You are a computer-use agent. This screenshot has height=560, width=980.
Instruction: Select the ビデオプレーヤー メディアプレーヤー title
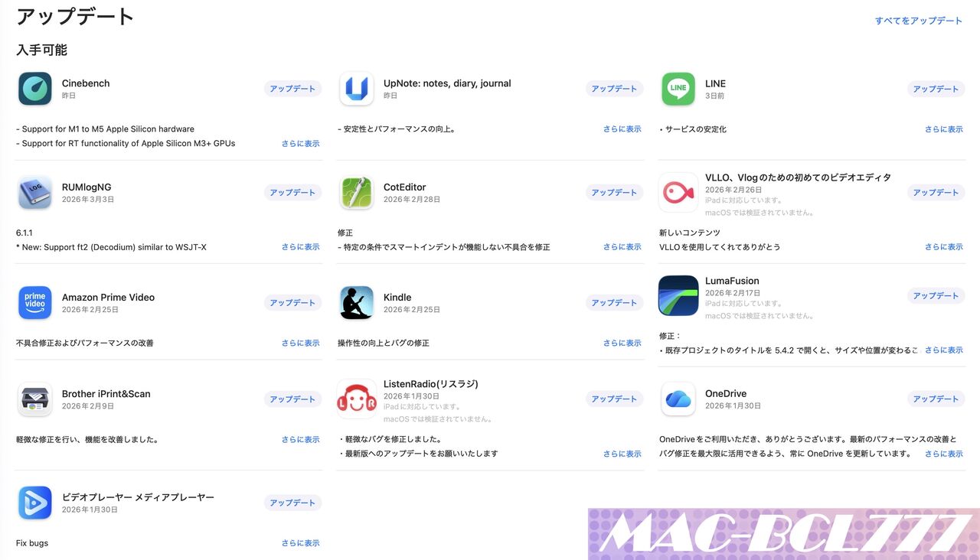[138, 497]
